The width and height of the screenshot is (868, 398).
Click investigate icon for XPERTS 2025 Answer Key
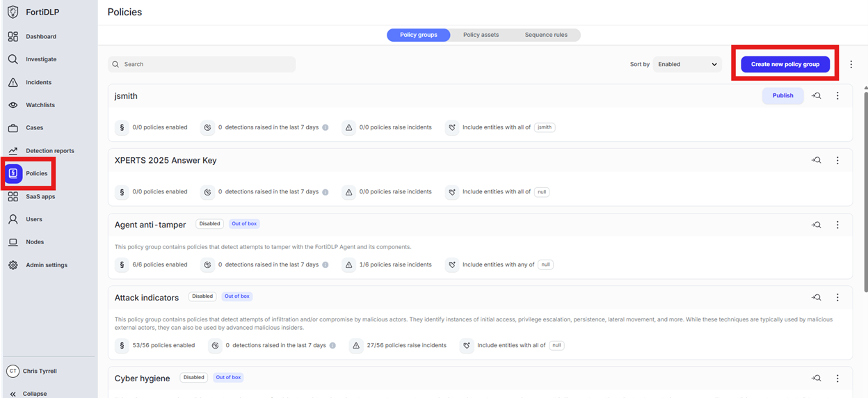click(817, 160)
